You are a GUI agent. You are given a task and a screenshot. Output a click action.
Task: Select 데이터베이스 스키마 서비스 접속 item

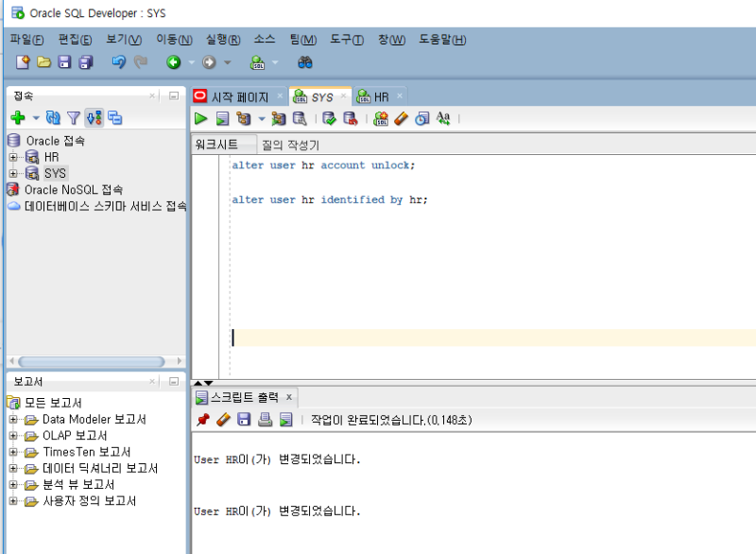[x=105, y=206]
